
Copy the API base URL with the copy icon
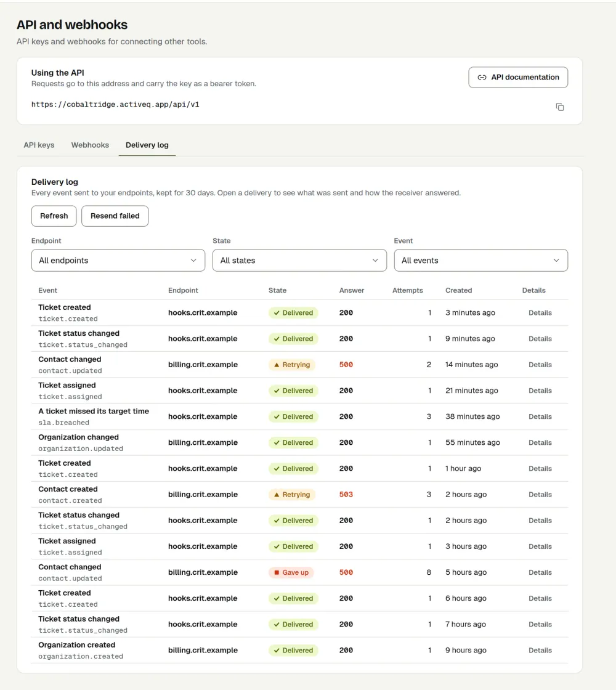coord(560,107)
